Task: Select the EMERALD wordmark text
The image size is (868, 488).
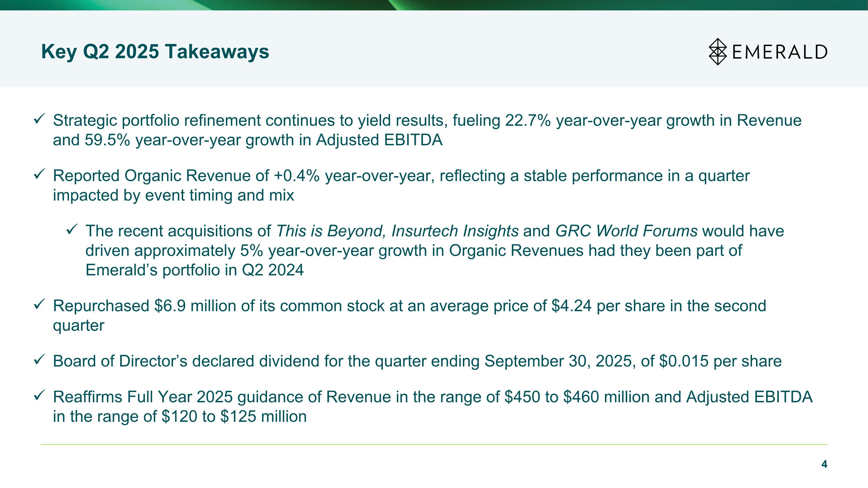Action: pos(779,52)
